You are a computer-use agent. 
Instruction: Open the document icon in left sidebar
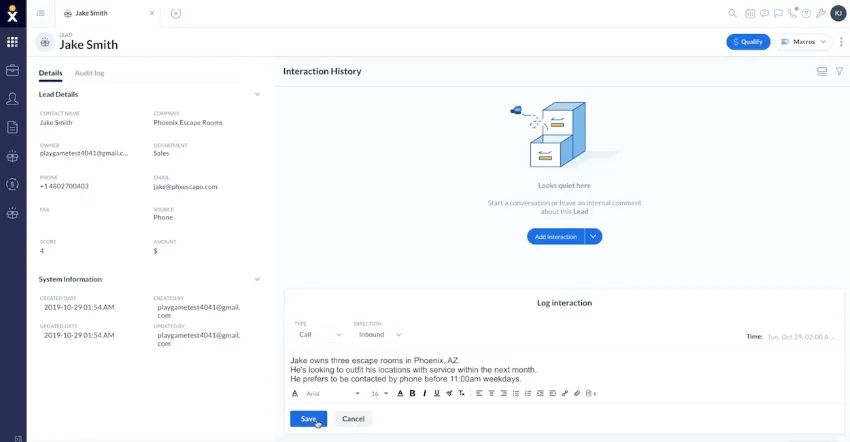tap(12, 127)
